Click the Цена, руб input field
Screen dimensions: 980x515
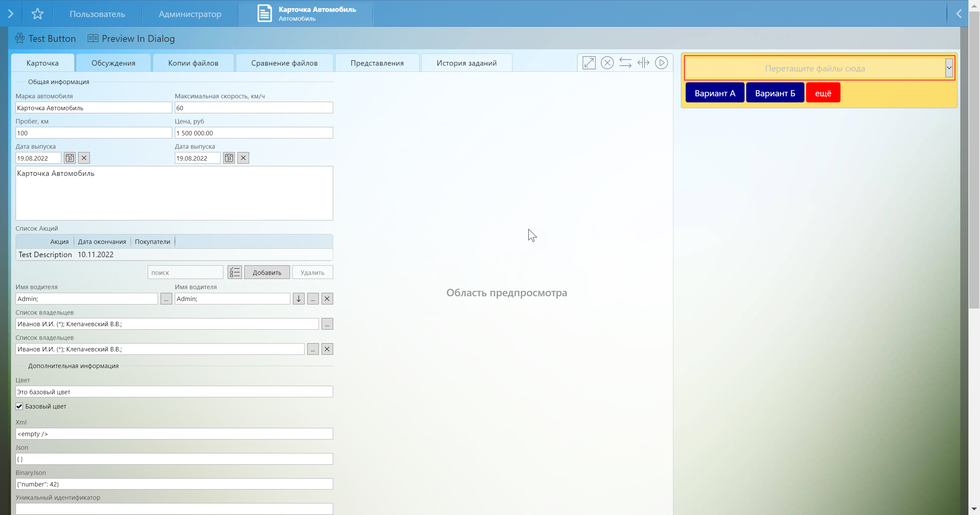pyautogui.click(x=254, y=133)
